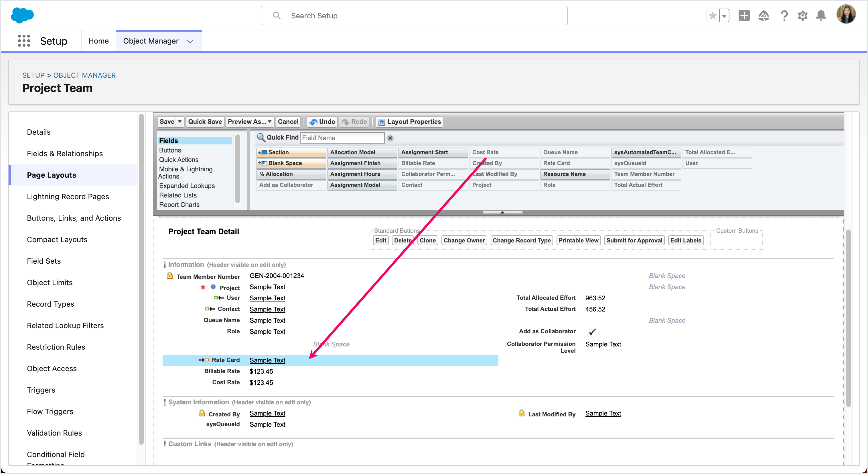Screen dimensions: 868x474
Task: Select the Rate Card row in layout
Action: click(x=330, y=360)
